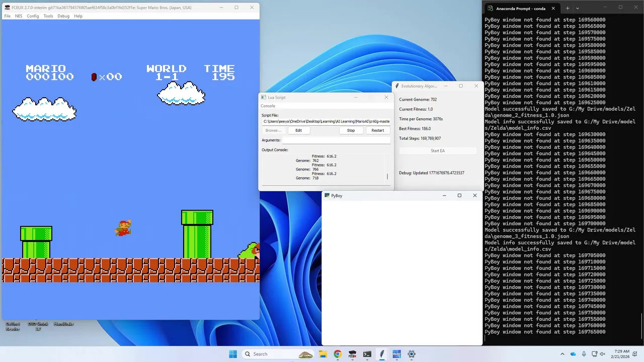Image resolution: width=644 pixels, height=362 pixels.
Task: Click the disabled Browse... button
Action: [273, 130]
